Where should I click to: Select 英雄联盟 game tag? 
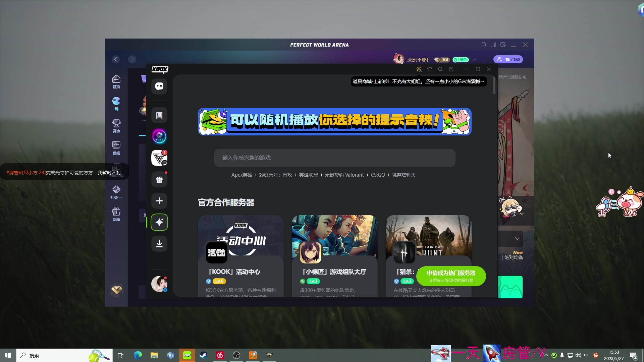click(x=308, y=175)
